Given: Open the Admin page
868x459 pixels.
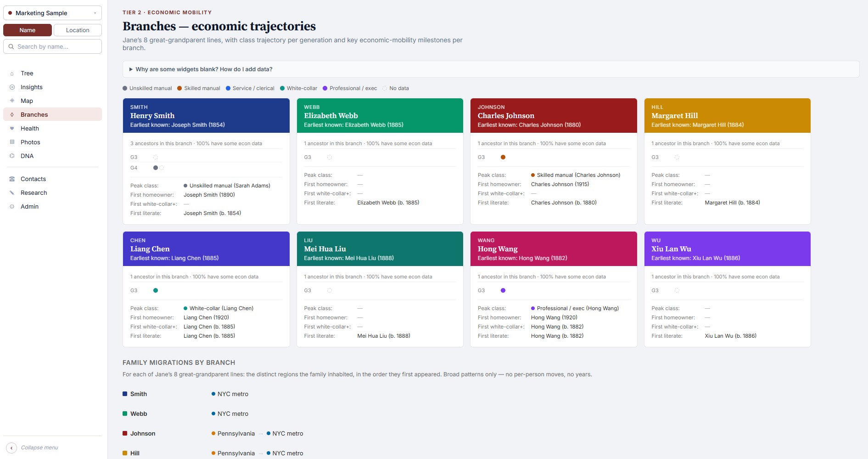Looking at the screenshot, I should pos(52,206).
